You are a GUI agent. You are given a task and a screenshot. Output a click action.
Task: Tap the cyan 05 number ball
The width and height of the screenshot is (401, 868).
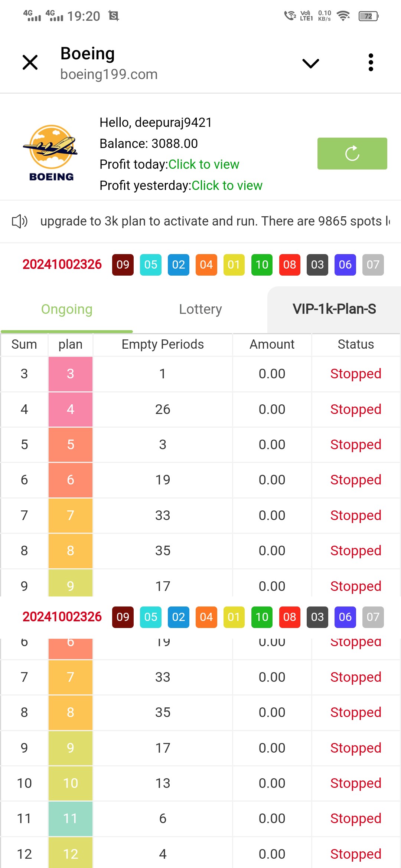(151, 265)
